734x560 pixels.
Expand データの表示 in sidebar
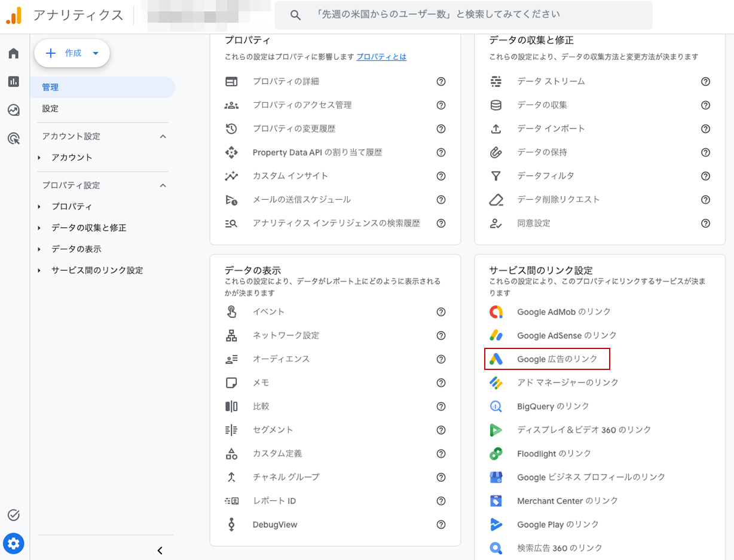coord(39,249)
